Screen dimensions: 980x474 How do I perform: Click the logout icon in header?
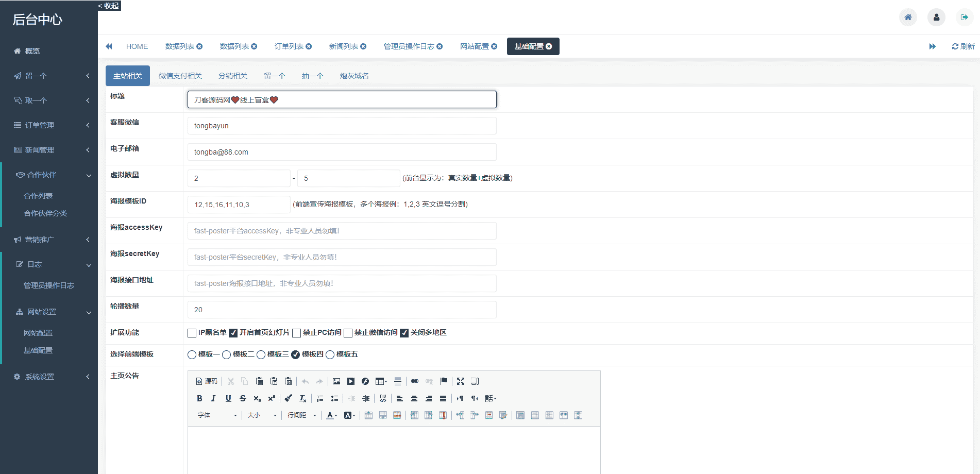964,18
